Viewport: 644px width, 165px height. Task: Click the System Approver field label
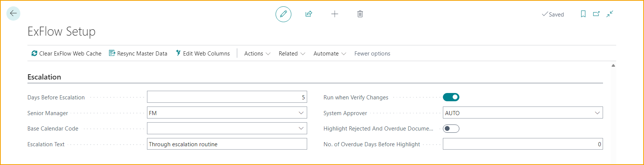click(x=345, y=113)
